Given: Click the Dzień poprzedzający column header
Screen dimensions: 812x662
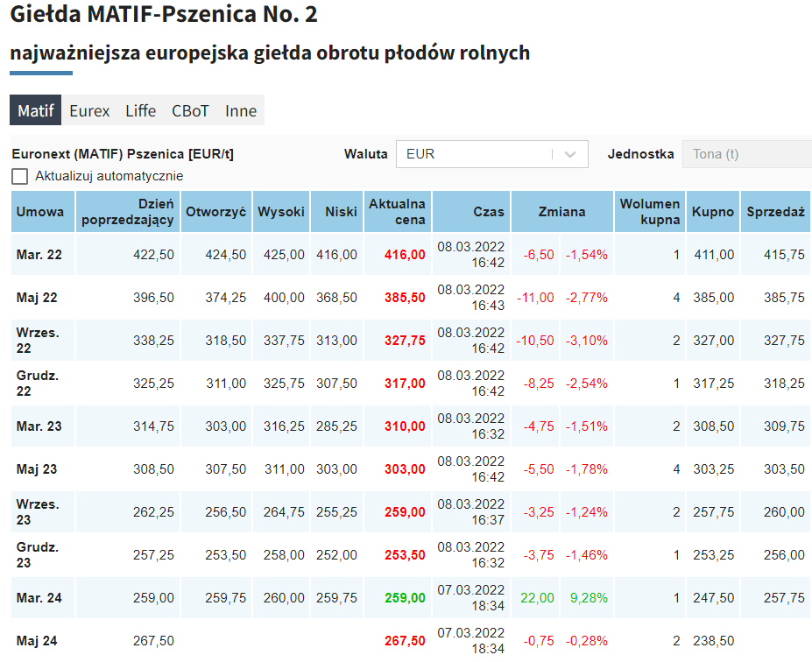Looking at the screenshot, I should pos(128,212).
